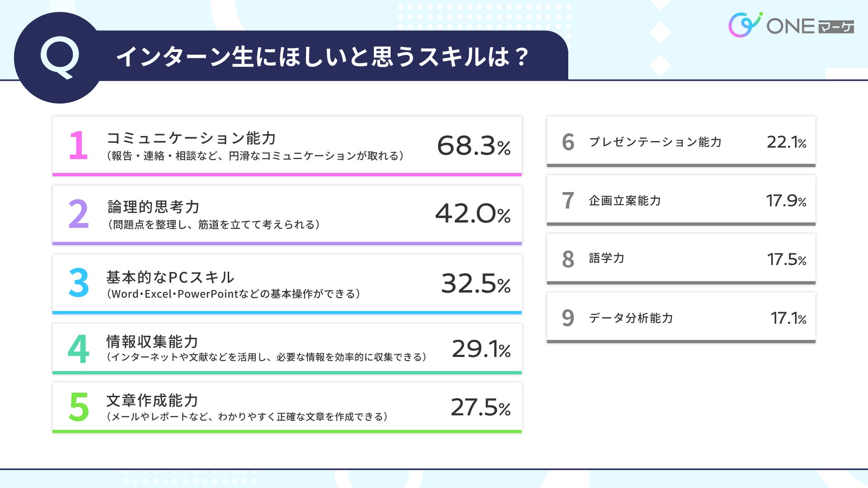
Task: Select the コミュニケーション能力 heading
Action: [x=191, y=138]
